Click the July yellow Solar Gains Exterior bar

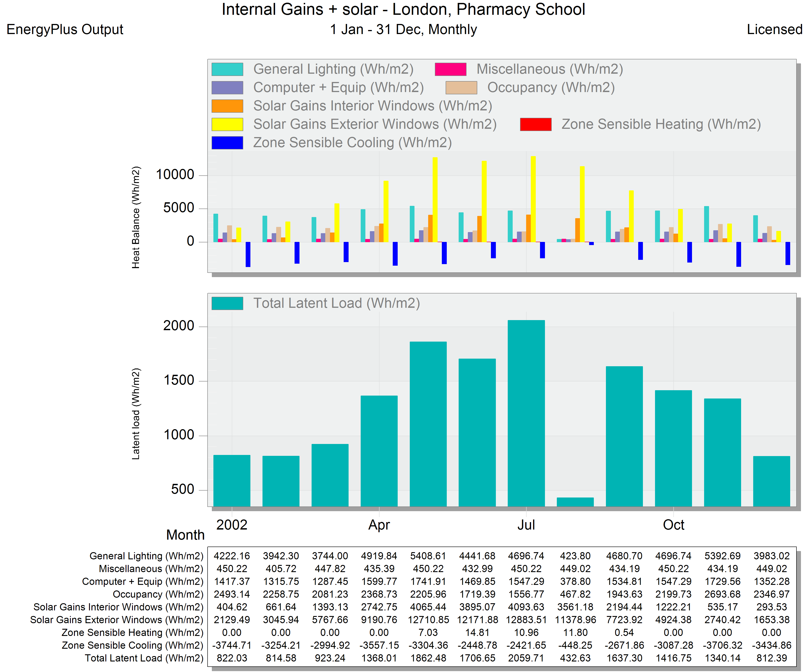(x=533, y=199)
